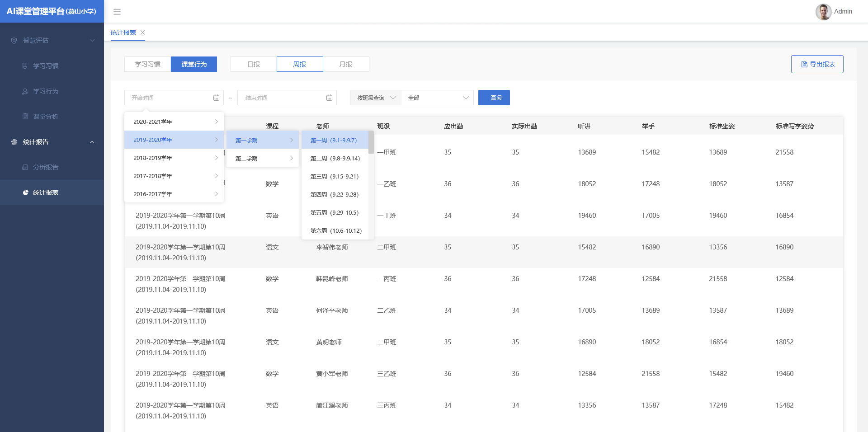This screenshot has width=868, height=432.
Task: Click the 结束时间 input field
Action: [x=287, y=98]
